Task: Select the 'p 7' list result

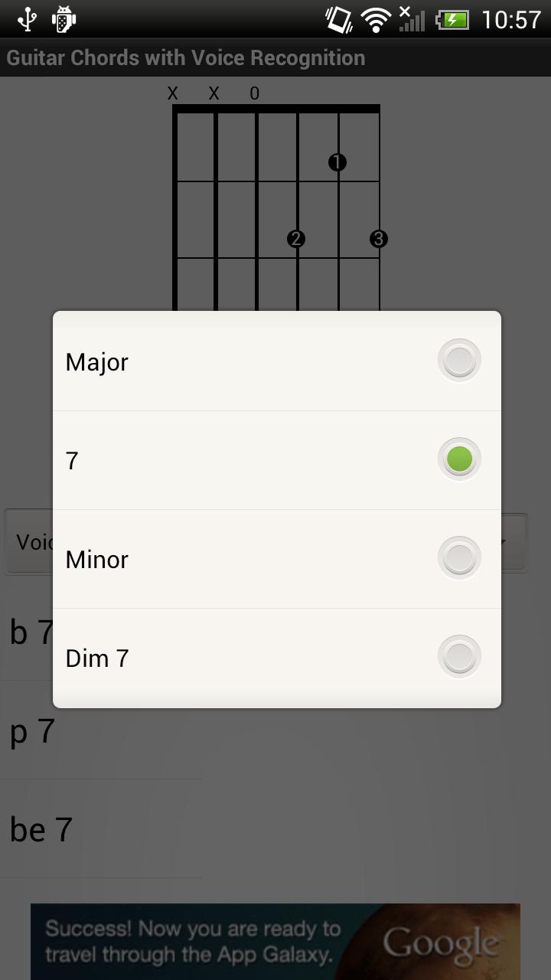Action: coord(101,731)
